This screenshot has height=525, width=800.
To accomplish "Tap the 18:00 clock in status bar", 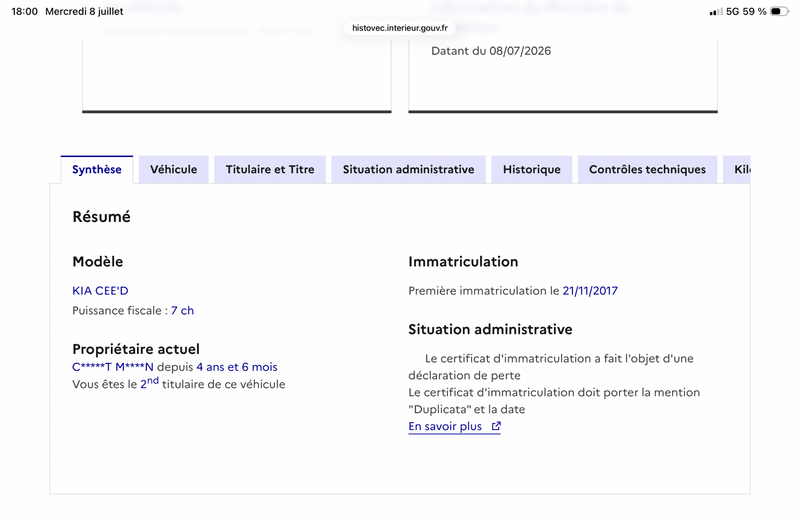I will (24, 11).
